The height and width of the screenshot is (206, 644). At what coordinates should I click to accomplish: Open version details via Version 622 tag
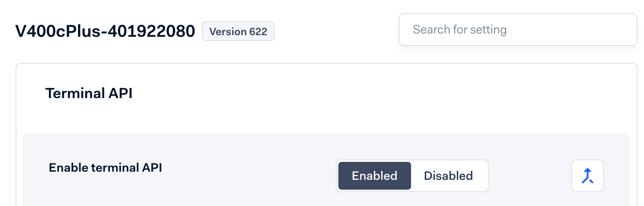(238, 31)
